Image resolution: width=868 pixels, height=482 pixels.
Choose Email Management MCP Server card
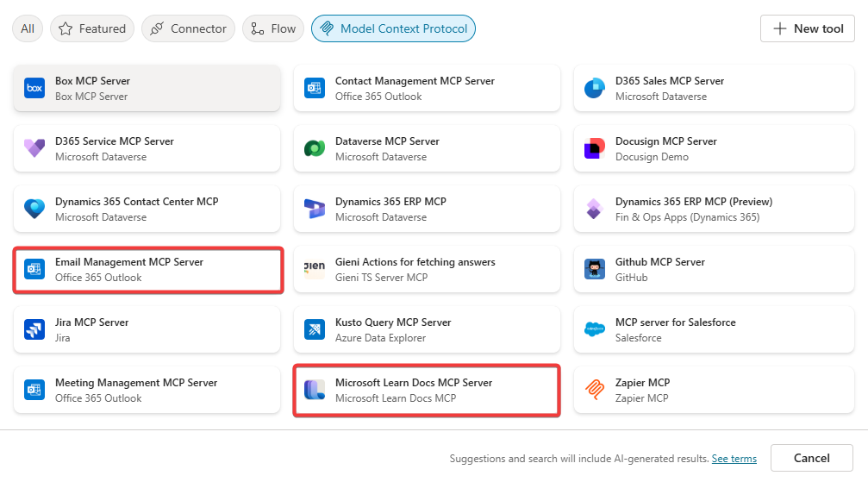(x=148, y=269)
